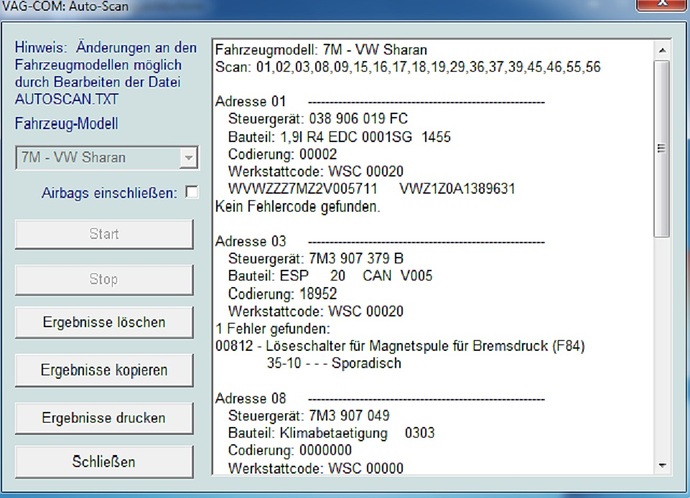Click 'Steuergerät: 7M3 907 379 B' line
Image resolution: width=690 pixels, height=498 pixels.
pos(316,259)
